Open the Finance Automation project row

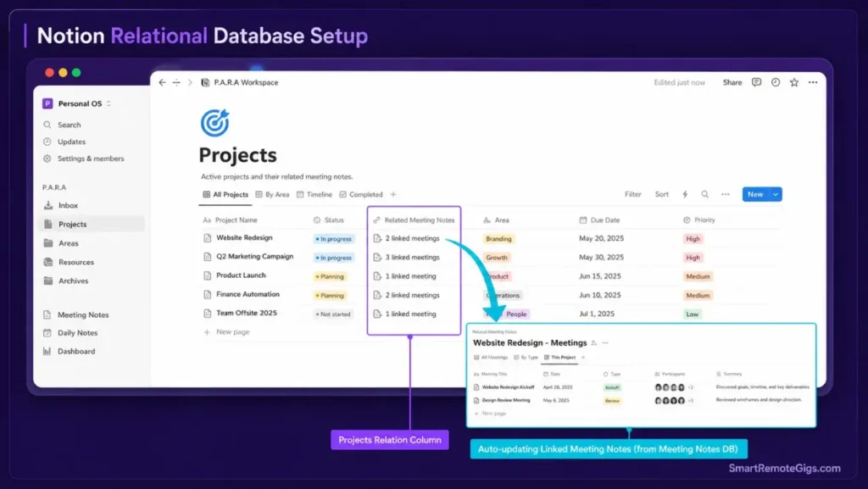[248, 294]
